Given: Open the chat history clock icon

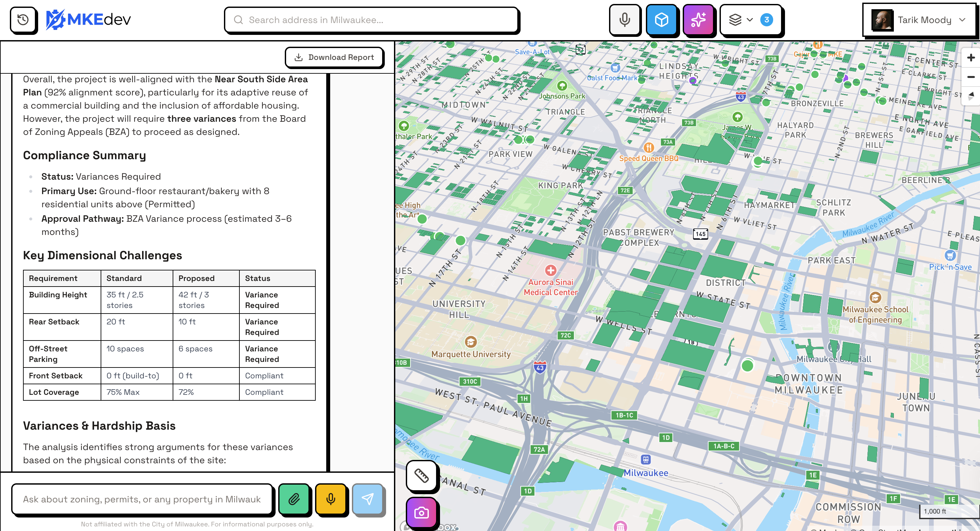Looking at the screenshot, I should 23,20.
